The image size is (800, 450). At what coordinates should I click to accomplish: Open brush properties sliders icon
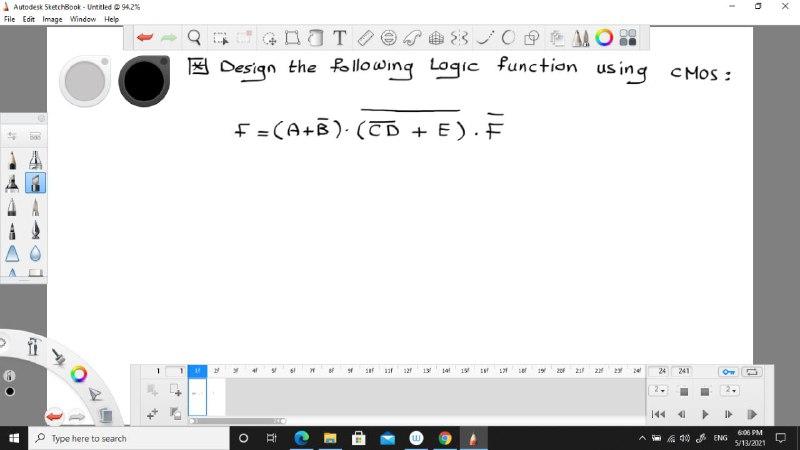pyautogui.click(x=12, y=136)
